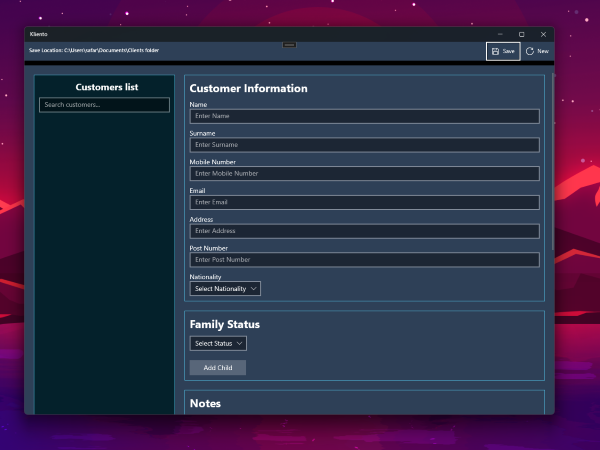The height and width of the screenshot is (450, 600).
Task: Close the Kliento window
Action: [543, 34]
